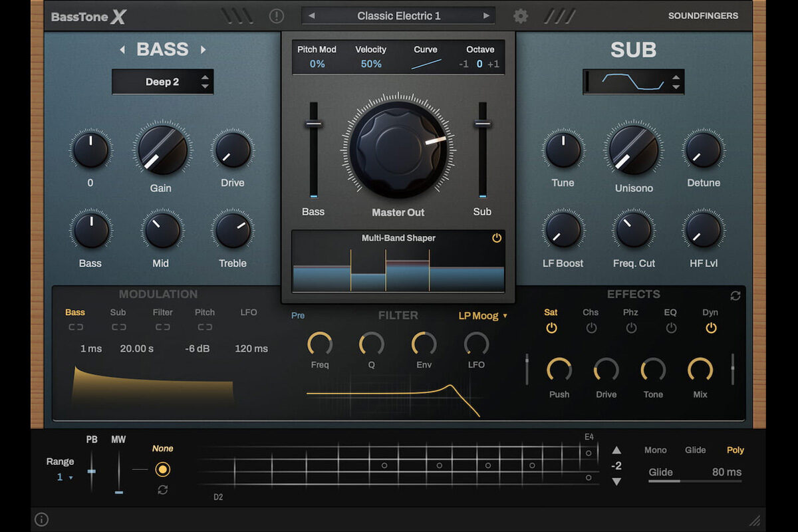Increase transpose with the up triangle
The height and width of the screenshot is (532, 798).
pyautogui.click(x=616, y=450)
